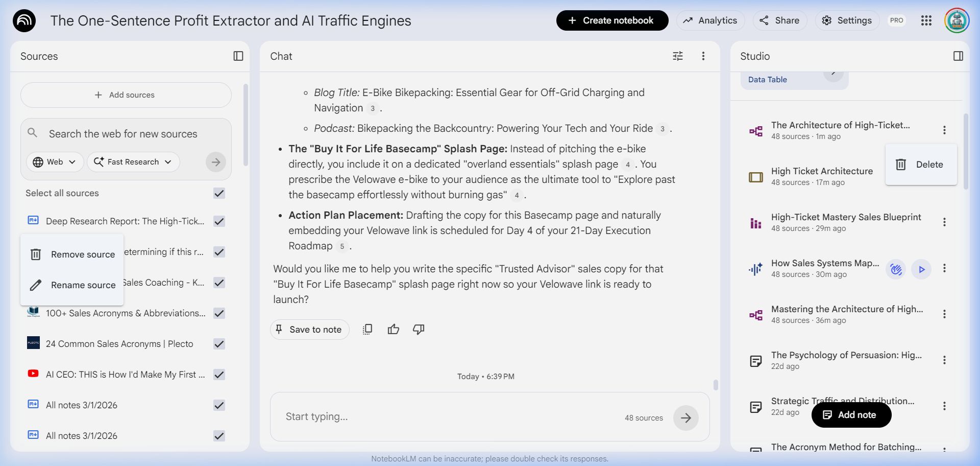The image size is (980, 466).
Task: Uncheck Deep Research Report source
Action: tap(219, 221)
